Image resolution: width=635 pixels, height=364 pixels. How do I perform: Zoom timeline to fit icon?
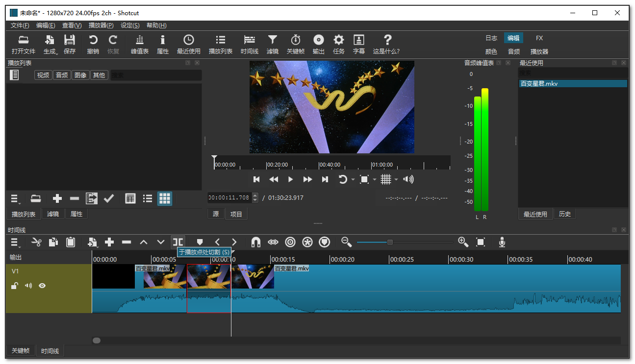tap(481, 242)
